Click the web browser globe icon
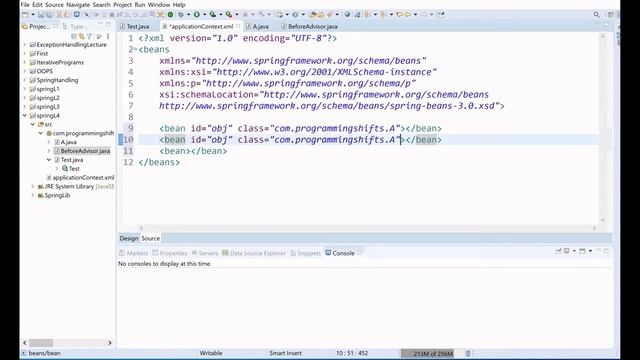640x360 pixels. [347, 15]
